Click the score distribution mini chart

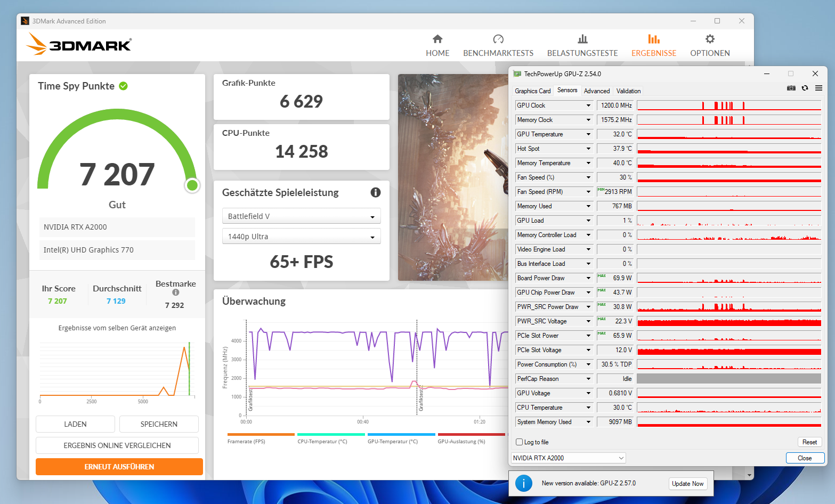tap(117, 370)
